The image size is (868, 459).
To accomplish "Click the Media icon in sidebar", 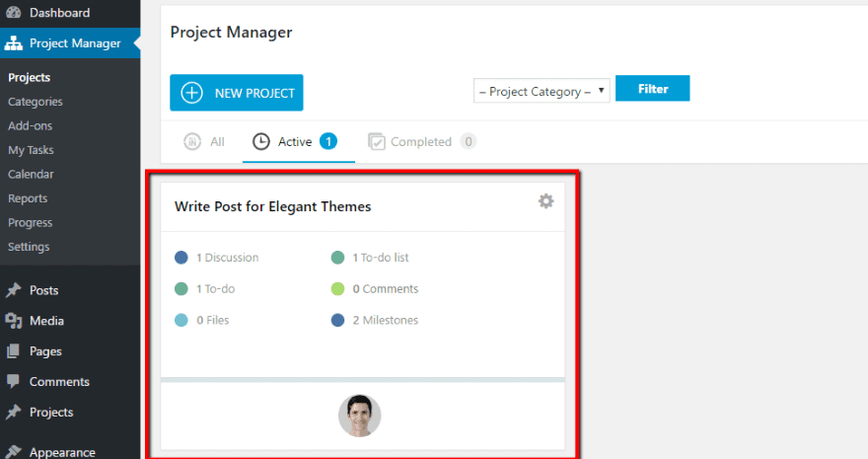I will tap(14, 321).
